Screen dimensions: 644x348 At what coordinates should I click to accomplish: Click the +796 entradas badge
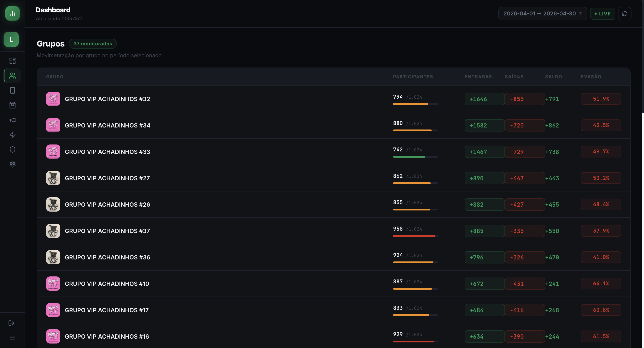[485, 257]
